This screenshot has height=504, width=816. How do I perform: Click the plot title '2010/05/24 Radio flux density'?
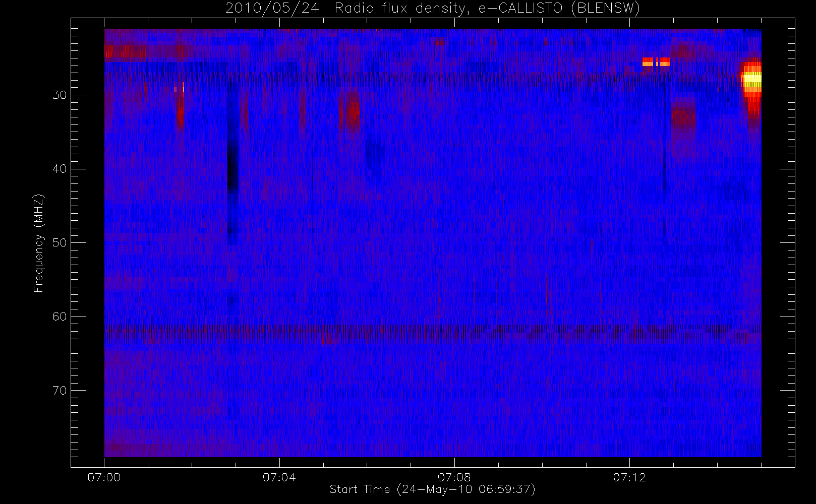[432, 8]
